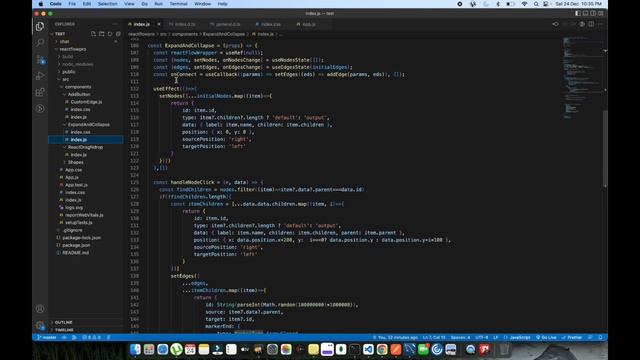Open Google Chrome from the dock
The height and width of the screenshot is (360, 640).
(x=382, y=349)
